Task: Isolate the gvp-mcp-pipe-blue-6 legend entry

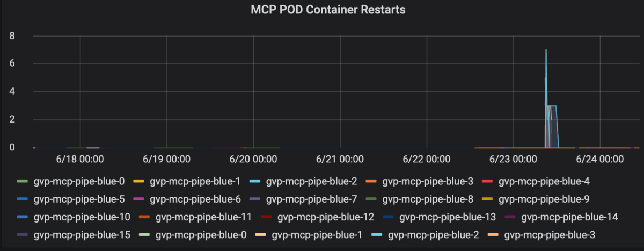Action: click(x=195, y=200)
